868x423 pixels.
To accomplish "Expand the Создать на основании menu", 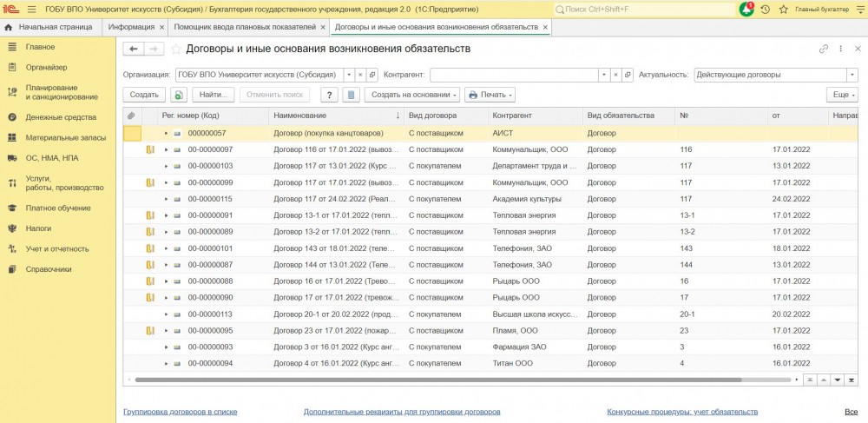I will [x=411, y=95].
